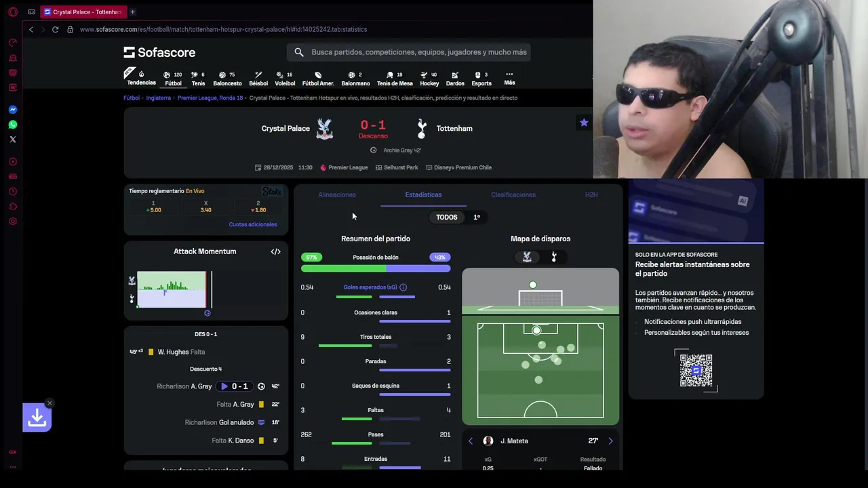Switch to the Clasificaciones tab
The image size is (868, 488).
tap(513, 195)
